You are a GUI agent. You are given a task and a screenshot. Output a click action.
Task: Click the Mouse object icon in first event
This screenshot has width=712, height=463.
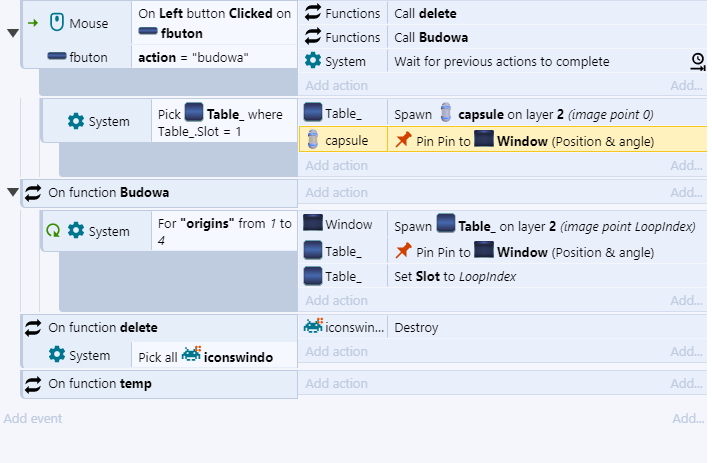pos(57,22)
